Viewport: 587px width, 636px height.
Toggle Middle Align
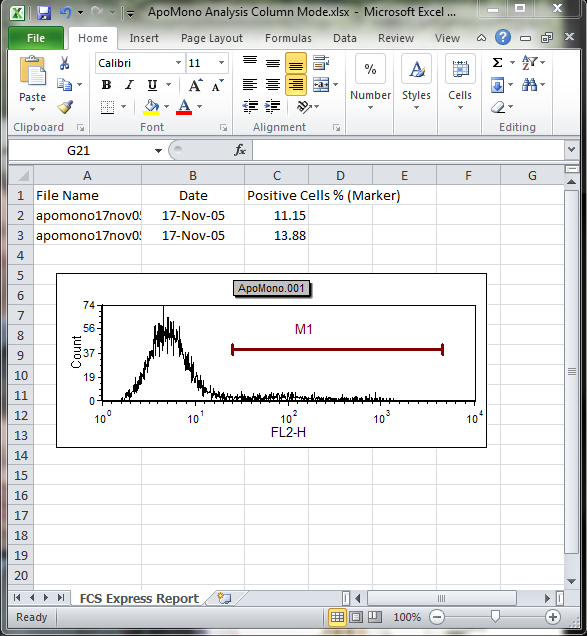(x=273, y=63)
